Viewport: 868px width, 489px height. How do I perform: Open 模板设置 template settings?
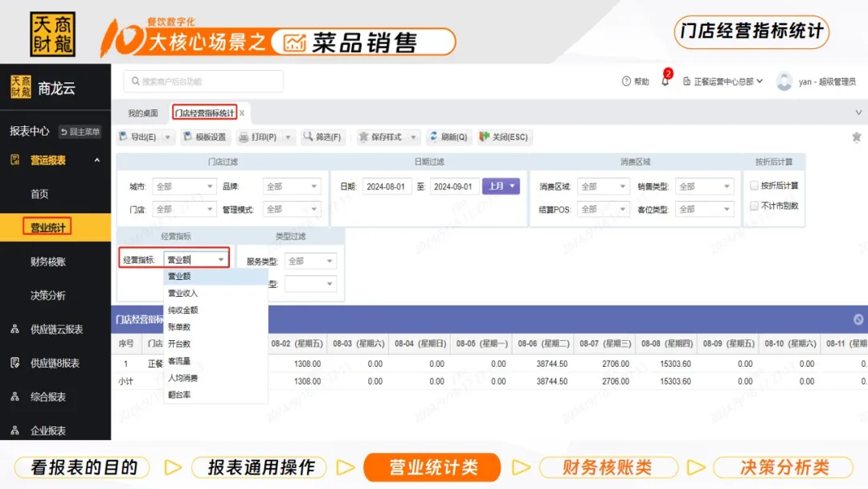204,137
